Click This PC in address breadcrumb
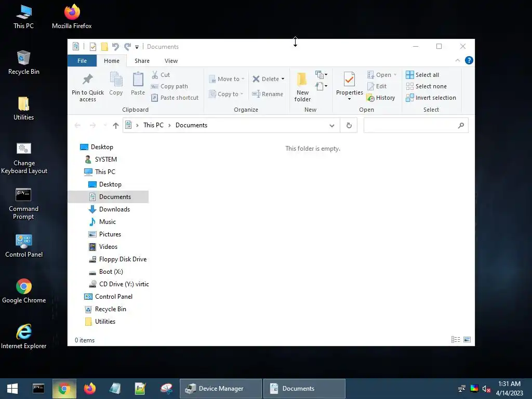Viewport: 532px width, 399px height. point(153,125)
